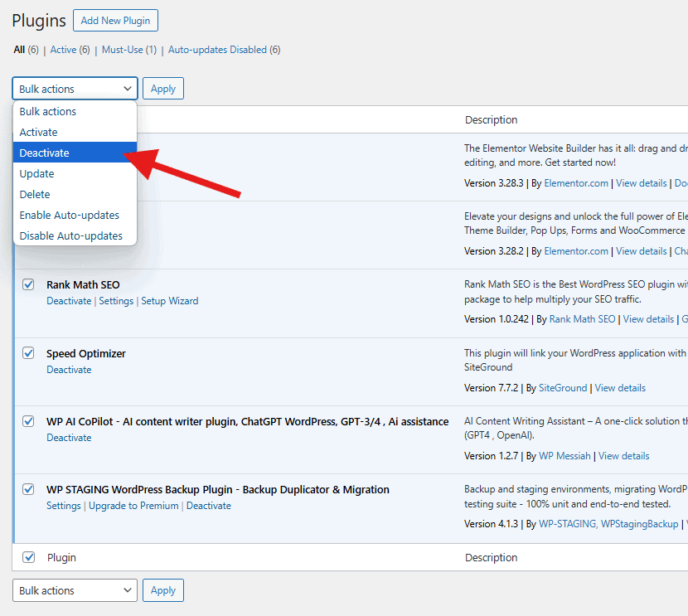Image resolution: width=688 pixels, height=616 pixels.
Task: Deactivate the WP AI CoPilot plugin
Action: point(69,438)
